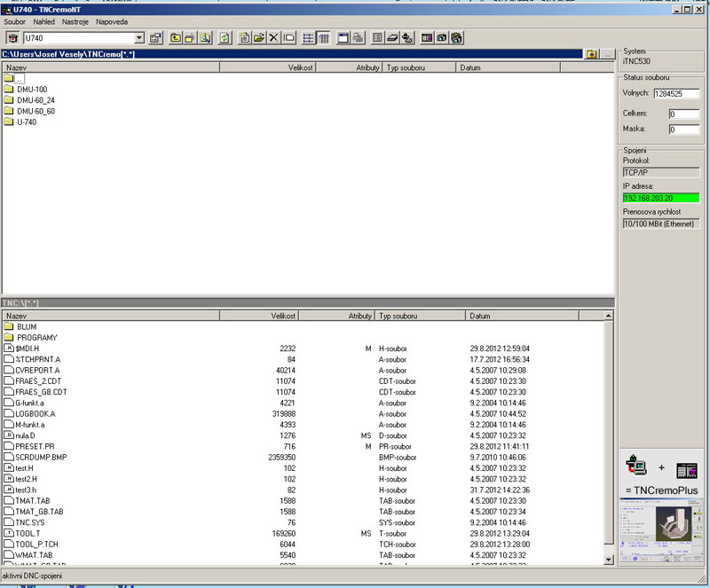The image size is (710, 588).
Task: Open the PROGRAMY folder in TNC list
Action: (x=36, y=338)
